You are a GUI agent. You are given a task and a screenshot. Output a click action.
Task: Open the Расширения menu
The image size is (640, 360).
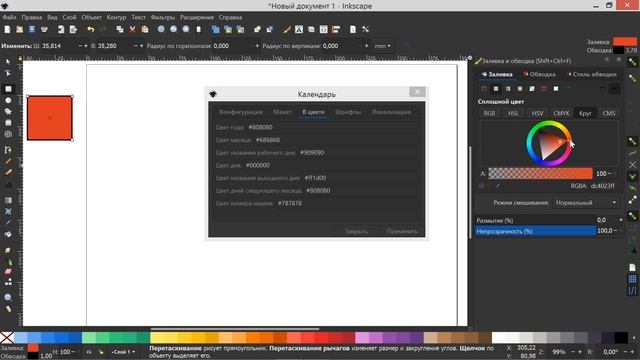(197, 17)
